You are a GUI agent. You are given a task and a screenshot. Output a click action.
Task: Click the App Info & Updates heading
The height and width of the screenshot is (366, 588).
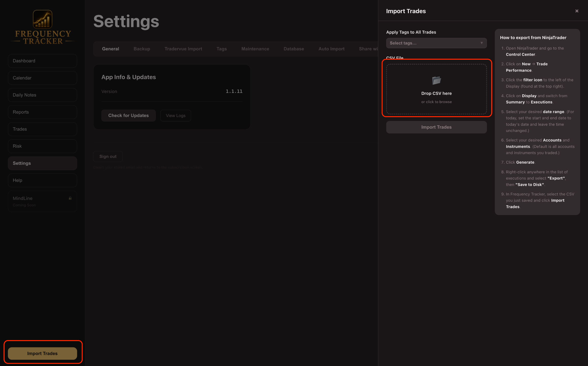129,77
